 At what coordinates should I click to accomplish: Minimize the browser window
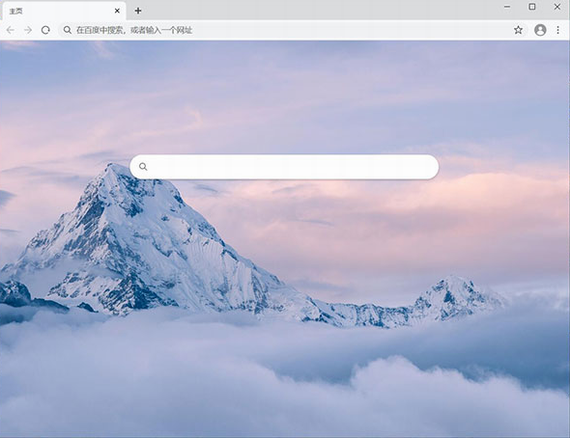point(507,7)
